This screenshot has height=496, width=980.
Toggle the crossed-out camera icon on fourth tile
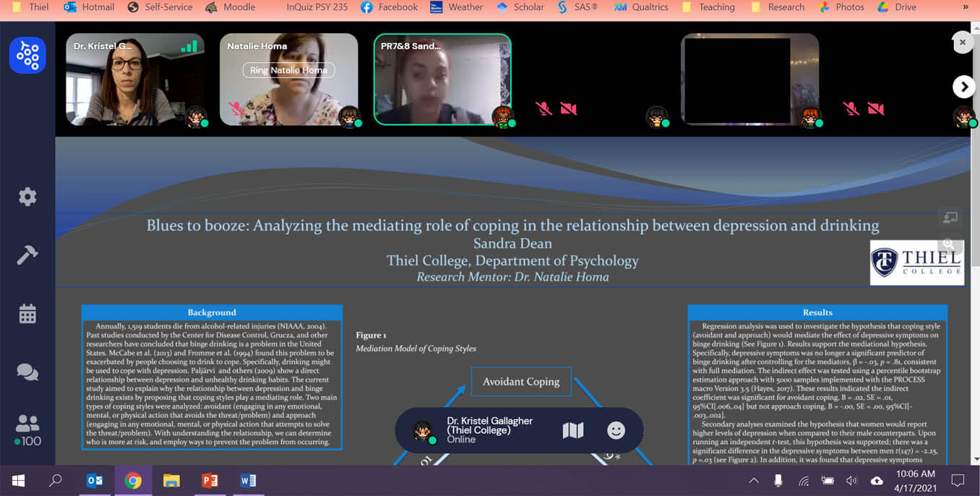(569, 109)
